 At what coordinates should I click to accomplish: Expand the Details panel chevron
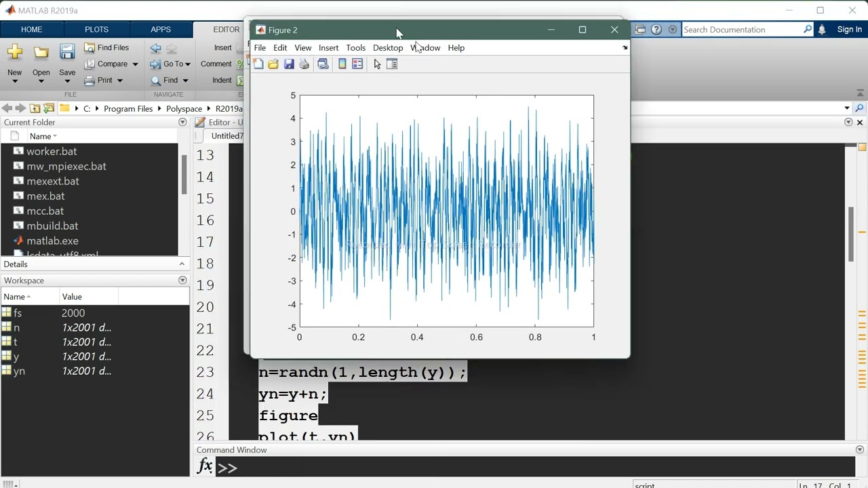click(x=182, y=264)
